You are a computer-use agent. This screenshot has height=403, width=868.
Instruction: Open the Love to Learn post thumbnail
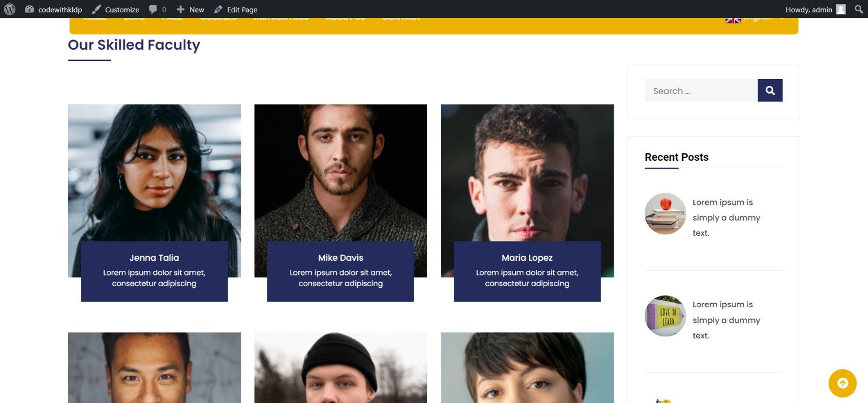[x=665, y=316]
